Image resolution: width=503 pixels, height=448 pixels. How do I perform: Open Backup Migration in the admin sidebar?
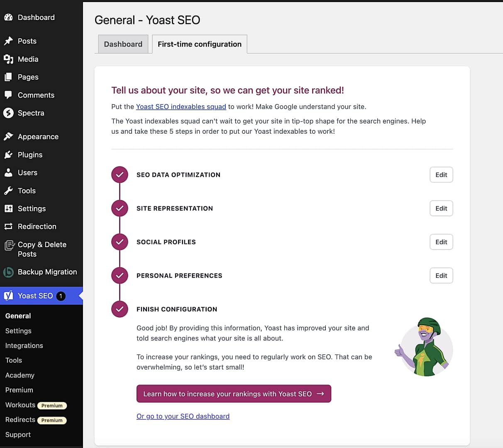47,272
